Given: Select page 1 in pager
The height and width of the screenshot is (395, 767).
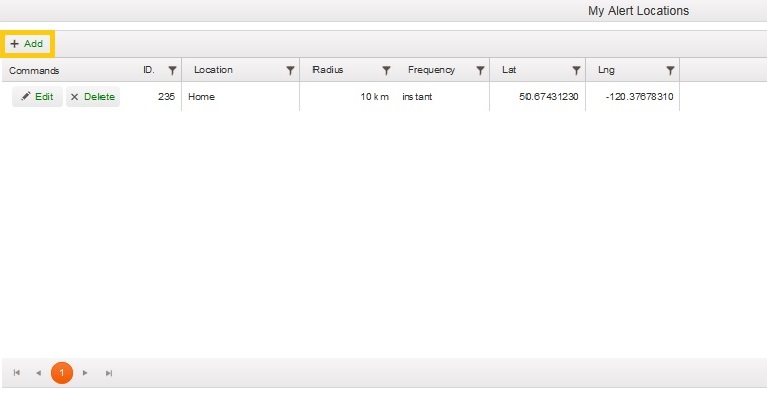Looking at the screenshot, I should click(62, 373).
